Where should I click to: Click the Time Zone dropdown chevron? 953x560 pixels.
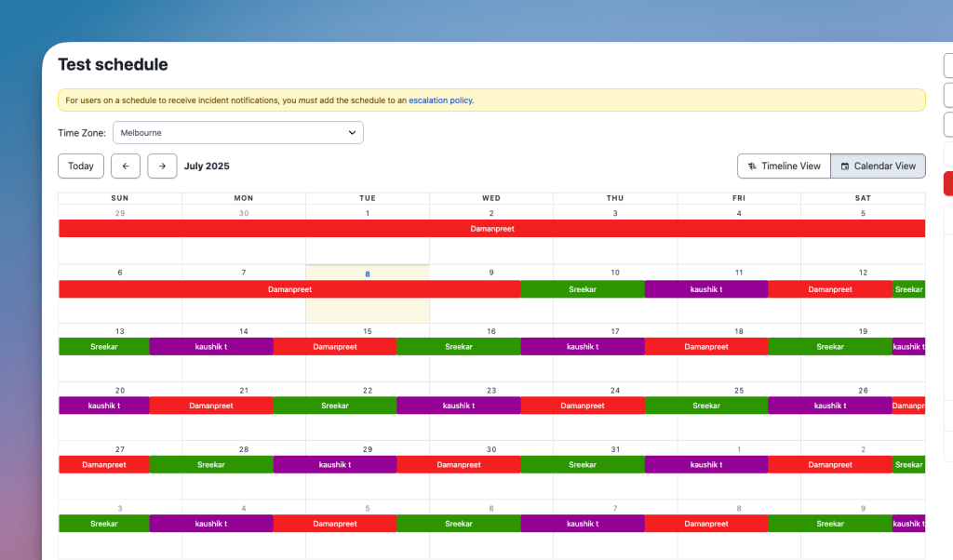tap(352, 133)
